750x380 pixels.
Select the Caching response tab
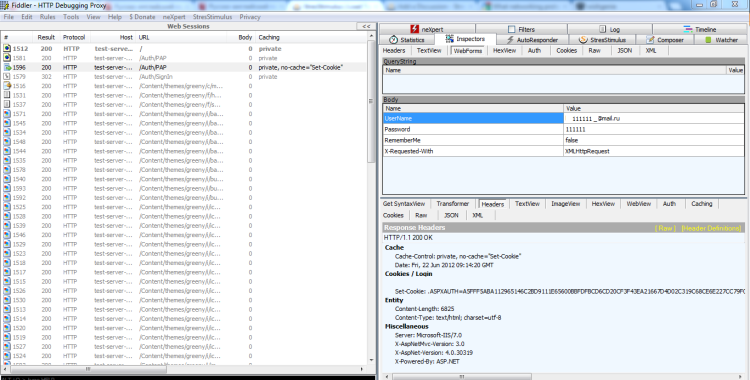click(x=702, y=204)
